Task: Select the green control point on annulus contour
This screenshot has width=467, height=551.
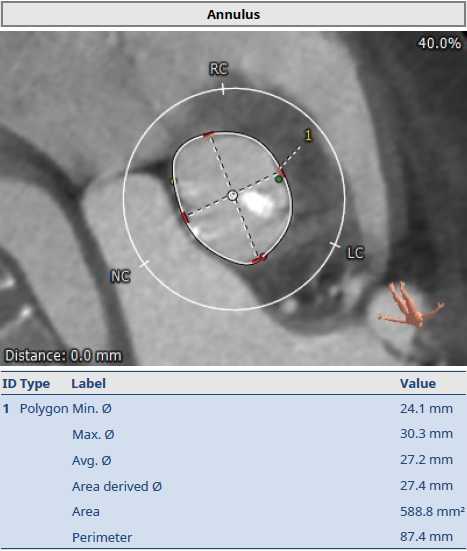Action: pyautogui.click(x=279, y=179)
